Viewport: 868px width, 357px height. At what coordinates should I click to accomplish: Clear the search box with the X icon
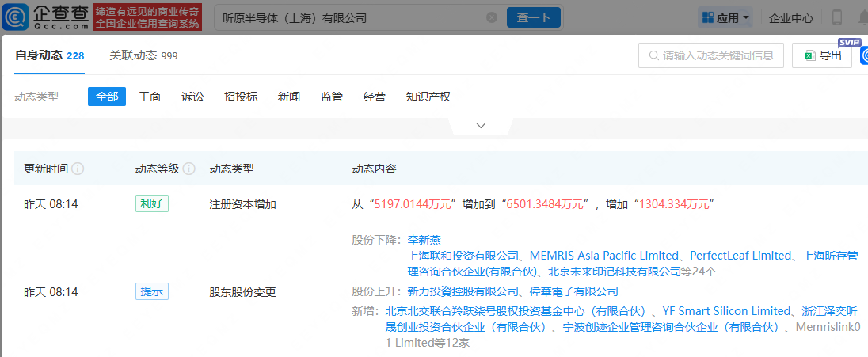point(491,17)
